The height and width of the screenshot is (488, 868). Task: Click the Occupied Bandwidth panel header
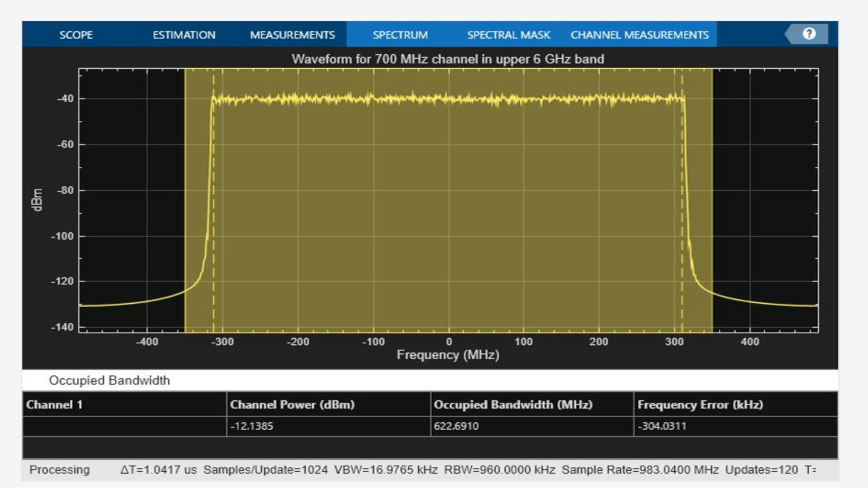tap(109, 380)
